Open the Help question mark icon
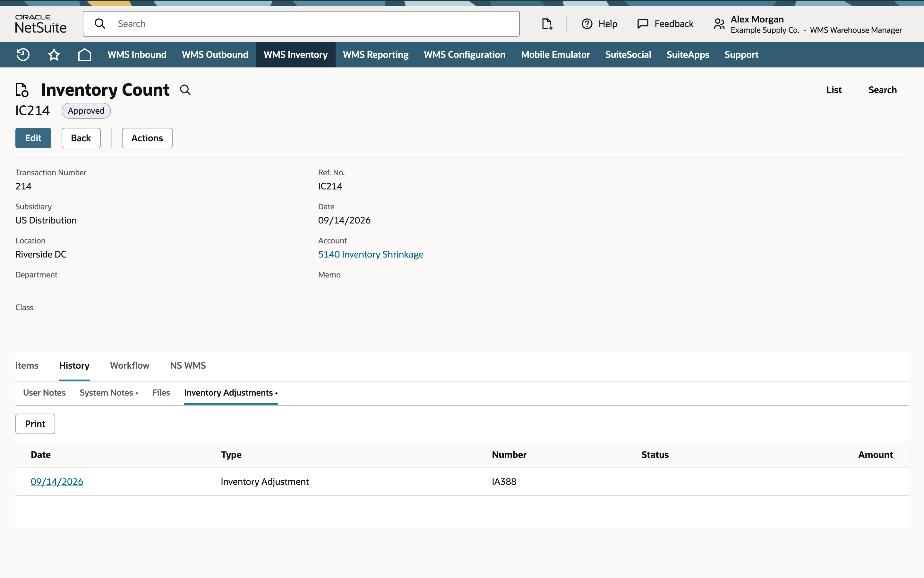The image size is (924, 578). [587, 24]
